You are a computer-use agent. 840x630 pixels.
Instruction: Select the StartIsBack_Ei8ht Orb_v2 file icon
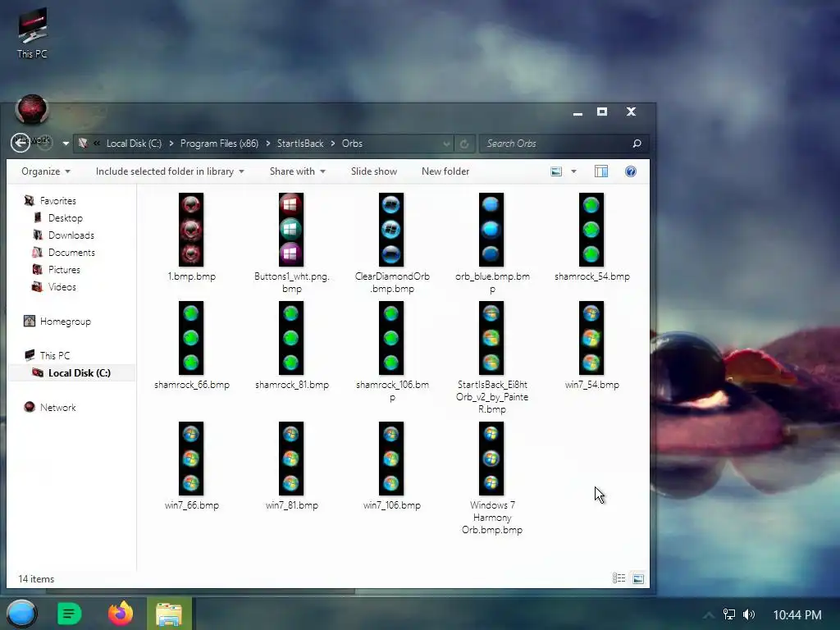(x=491, y=337)
